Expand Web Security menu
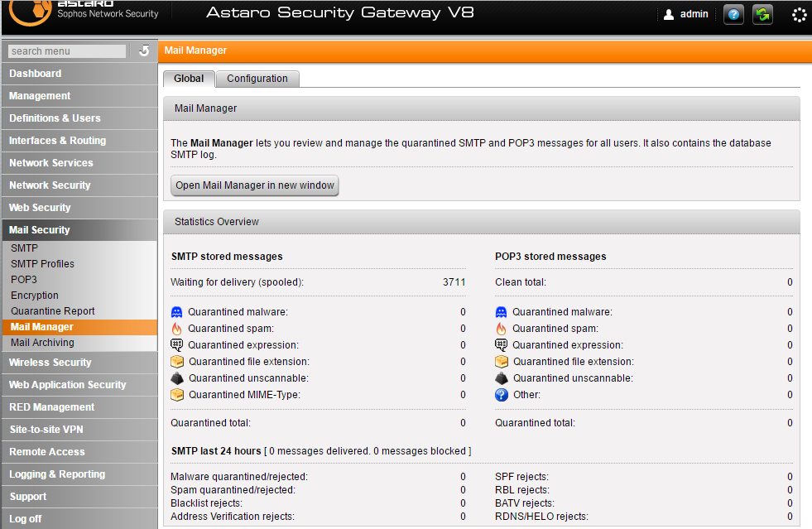The image size is (812, 529). pos(79,207)
